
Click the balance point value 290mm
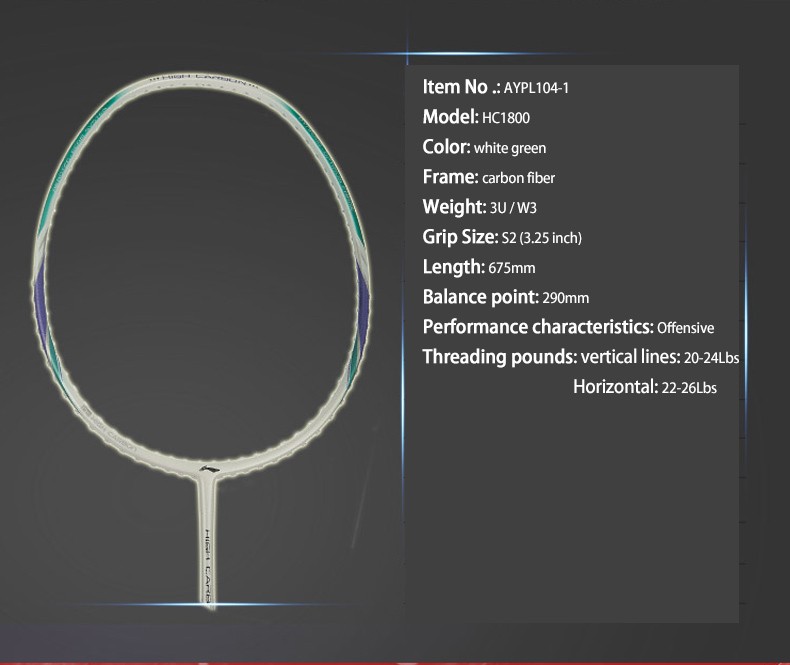pyautogui.click(x=565, y=298)
